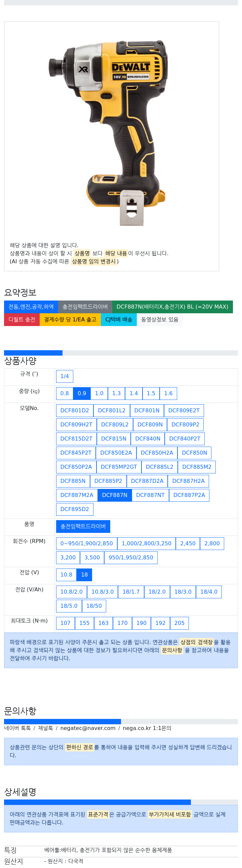242x868 pixels.
Task: Pick the 1/4 size option
Action: click(x=65, y=376)
